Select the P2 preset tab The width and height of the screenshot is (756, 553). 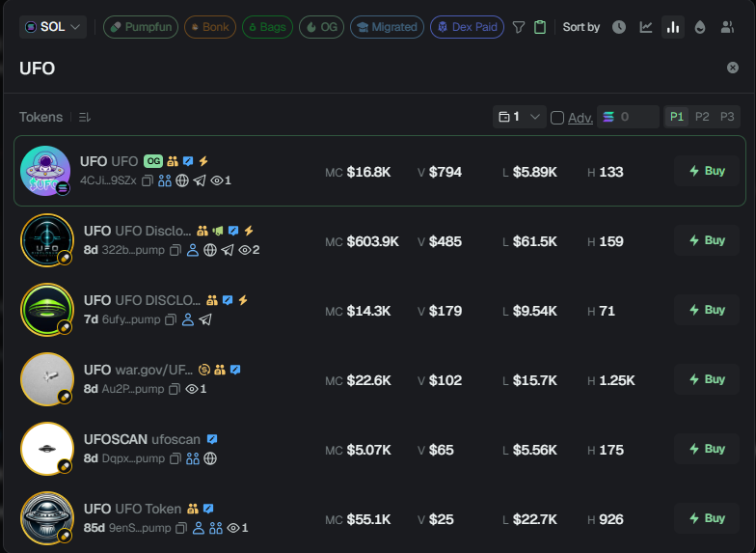(x=702, y=117)
